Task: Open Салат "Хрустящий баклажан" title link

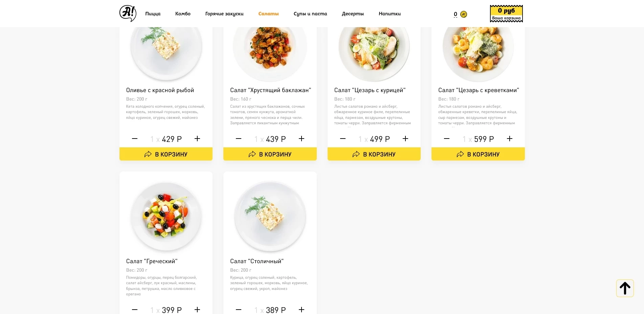Action: [x=270, y=90]
